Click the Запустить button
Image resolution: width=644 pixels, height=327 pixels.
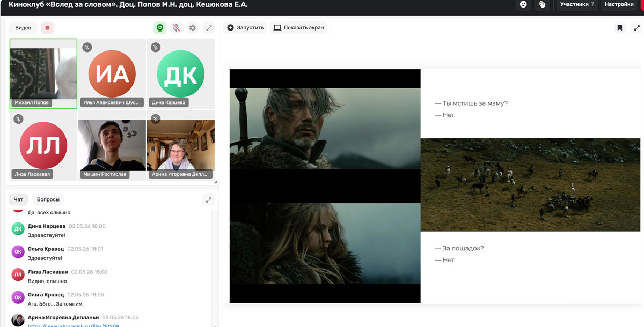[x=245, y=28]
